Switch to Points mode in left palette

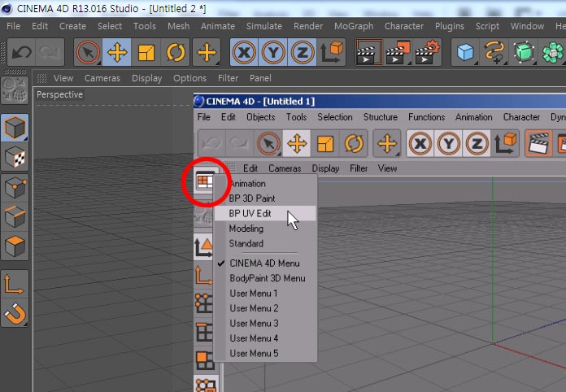pos(15,188)
